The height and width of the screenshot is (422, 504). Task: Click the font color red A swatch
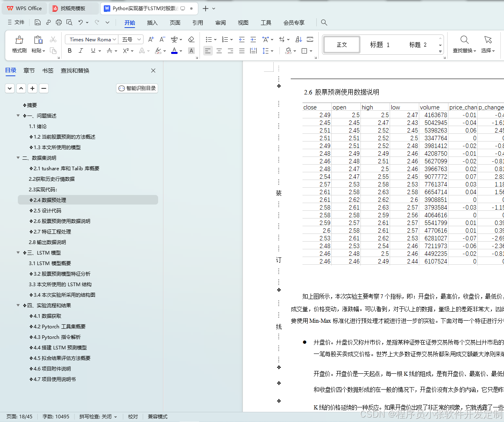click(174, 51)
